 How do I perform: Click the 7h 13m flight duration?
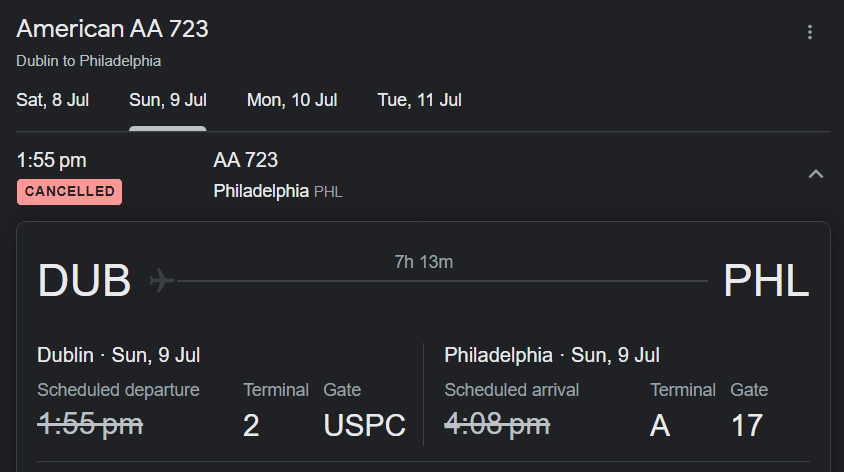[424, 262]
